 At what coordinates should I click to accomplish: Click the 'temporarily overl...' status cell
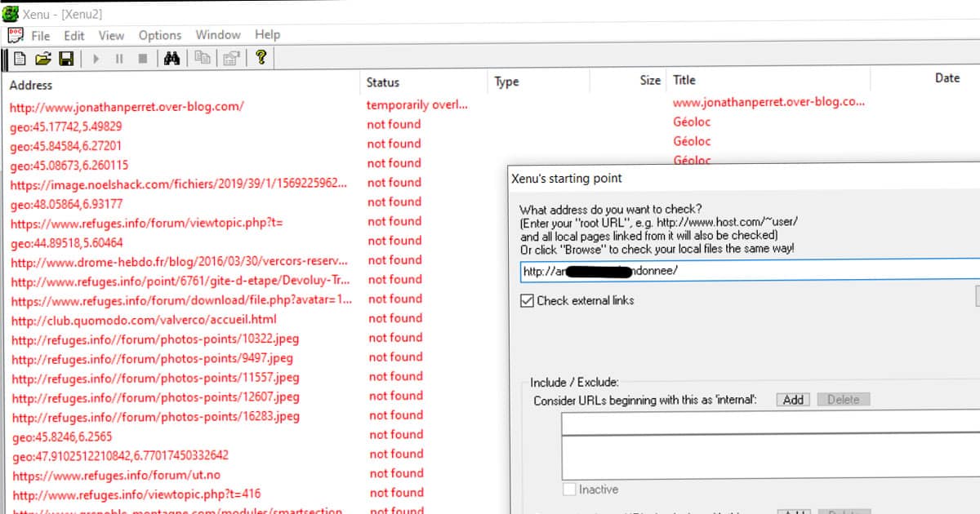(417, 104)
